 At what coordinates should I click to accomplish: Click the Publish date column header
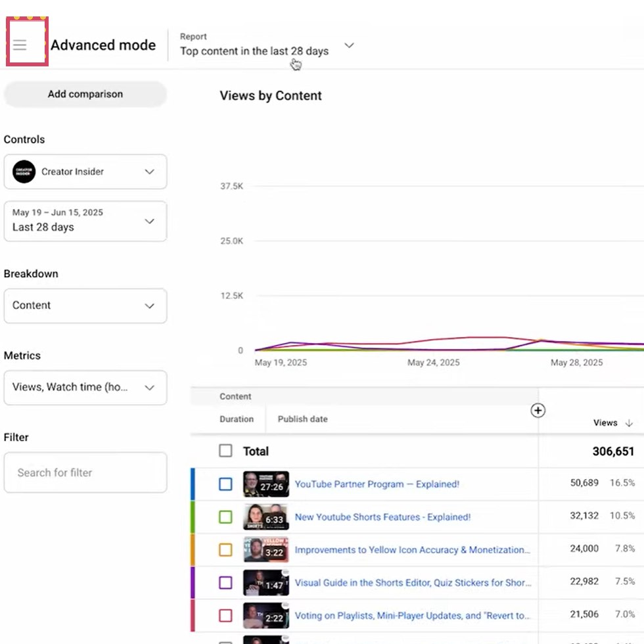click(303, 419)
